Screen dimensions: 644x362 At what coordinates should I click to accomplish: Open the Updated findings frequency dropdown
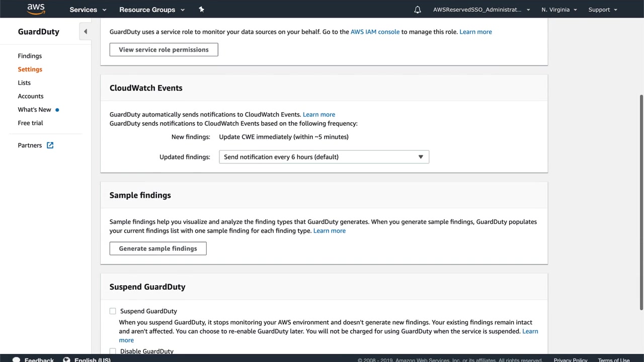(324, 157)
